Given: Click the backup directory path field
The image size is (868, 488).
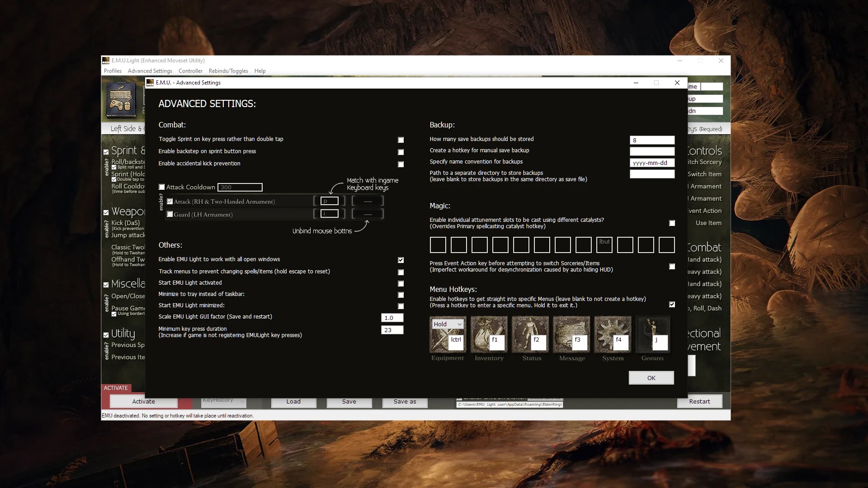Looking at the screenshot, I should 652,174.
